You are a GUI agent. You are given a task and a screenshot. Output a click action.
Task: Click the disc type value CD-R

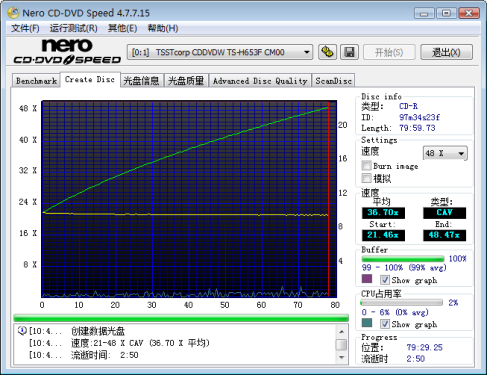click(408, 106)
